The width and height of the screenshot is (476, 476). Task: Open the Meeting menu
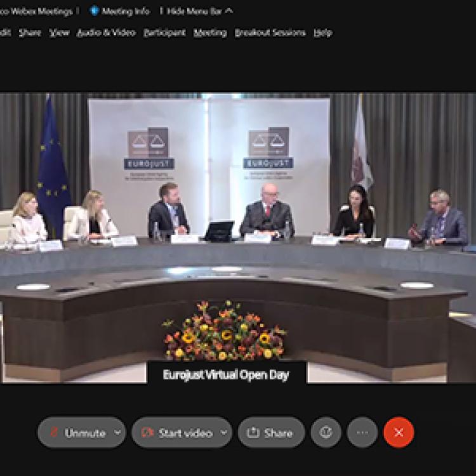(x=210, y=32)
